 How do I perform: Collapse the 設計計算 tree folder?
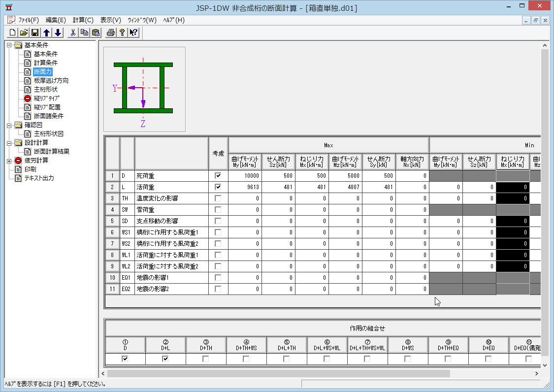[x=9, y=143]
